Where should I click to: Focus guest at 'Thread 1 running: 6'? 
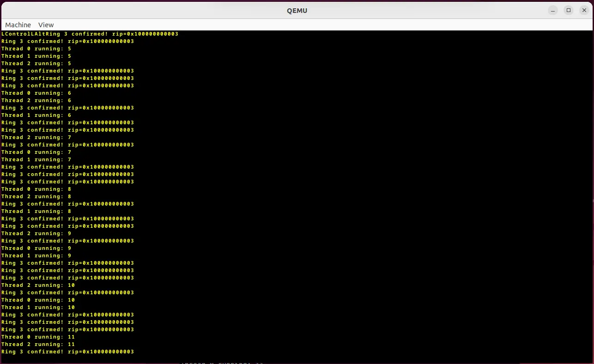36,115
